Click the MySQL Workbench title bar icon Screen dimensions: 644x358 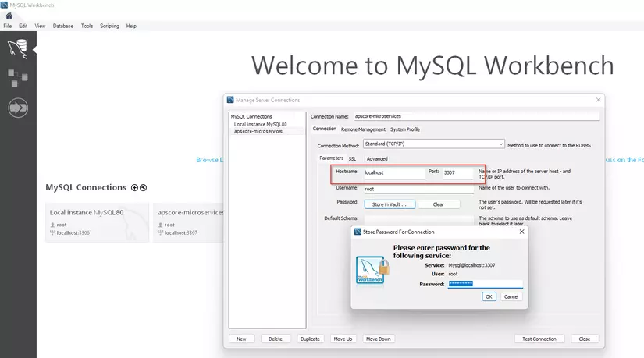pyautogui.click(x=4, y=5)
